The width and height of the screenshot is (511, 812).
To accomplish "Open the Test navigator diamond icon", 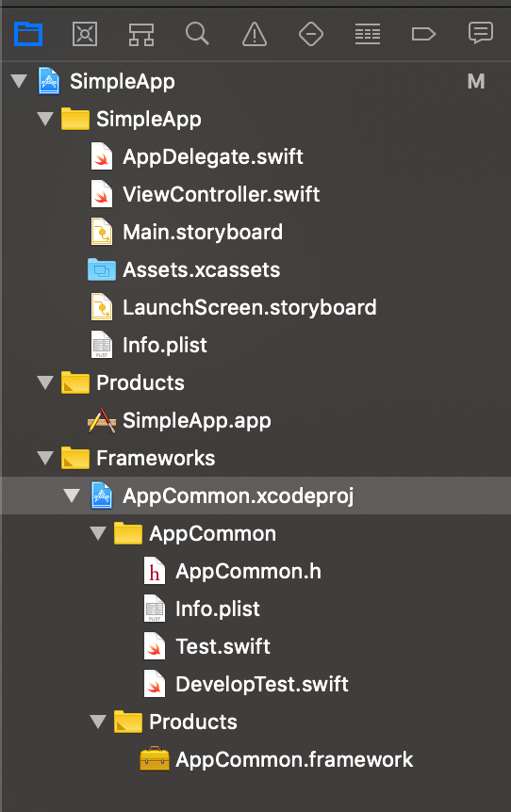I will pyautogui.click(x=311, y=35).
